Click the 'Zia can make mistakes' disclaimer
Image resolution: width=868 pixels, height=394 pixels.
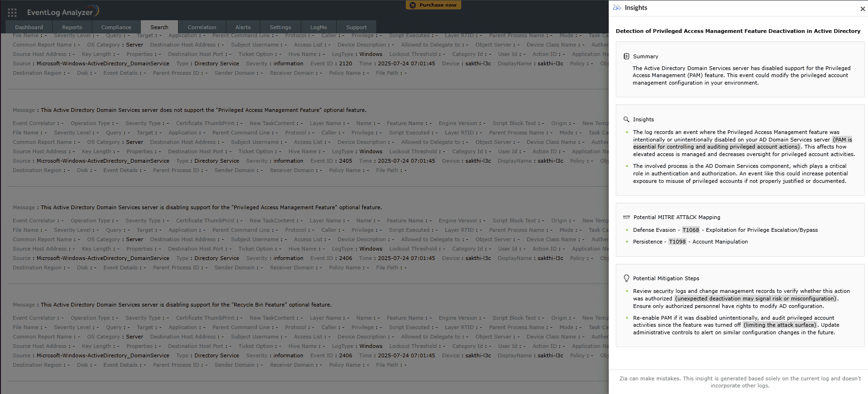click(x=740, y=382)
